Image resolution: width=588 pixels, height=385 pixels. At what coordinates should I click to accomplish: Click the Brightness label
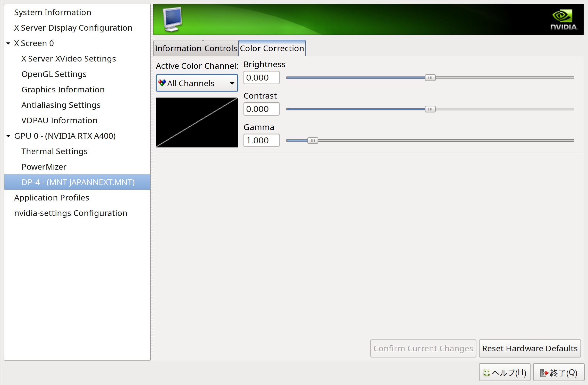click(264, 64)
